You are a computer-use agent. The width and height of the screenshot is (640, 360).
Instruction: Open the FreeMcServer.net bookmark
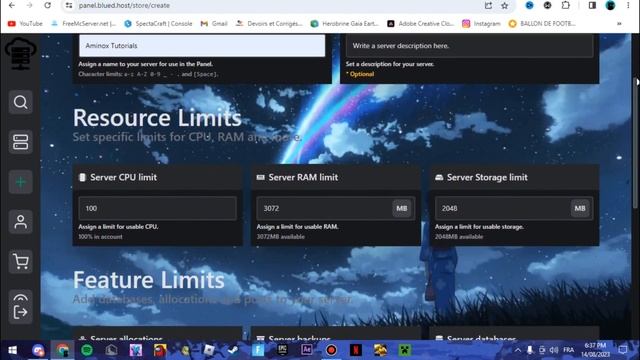[83, 24]
